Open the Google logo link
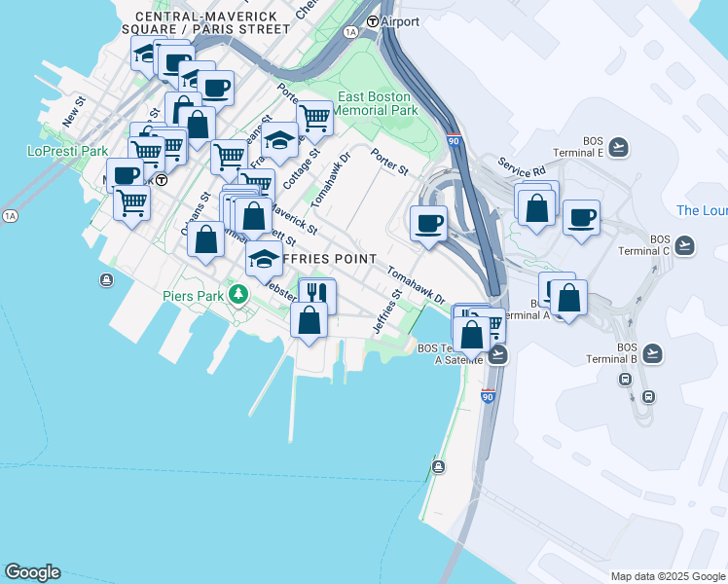 coord(32,572)
